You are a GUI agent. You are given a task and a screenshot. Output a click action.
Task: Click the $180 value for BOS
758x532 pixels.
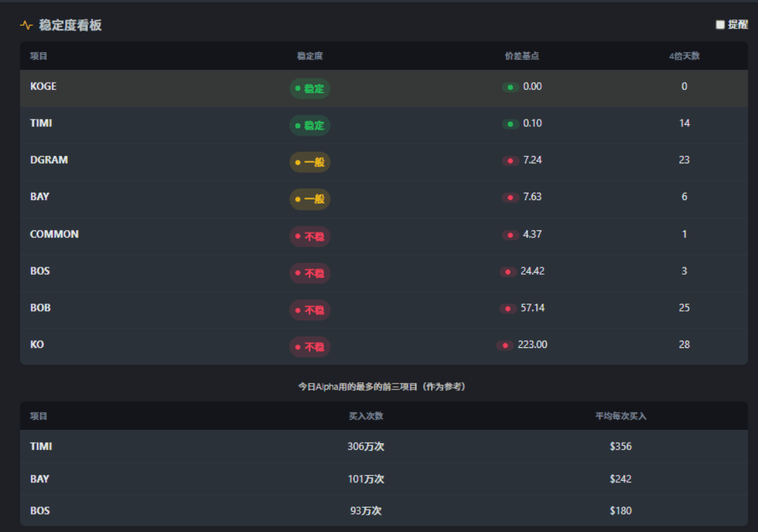(x=620, y=511)
